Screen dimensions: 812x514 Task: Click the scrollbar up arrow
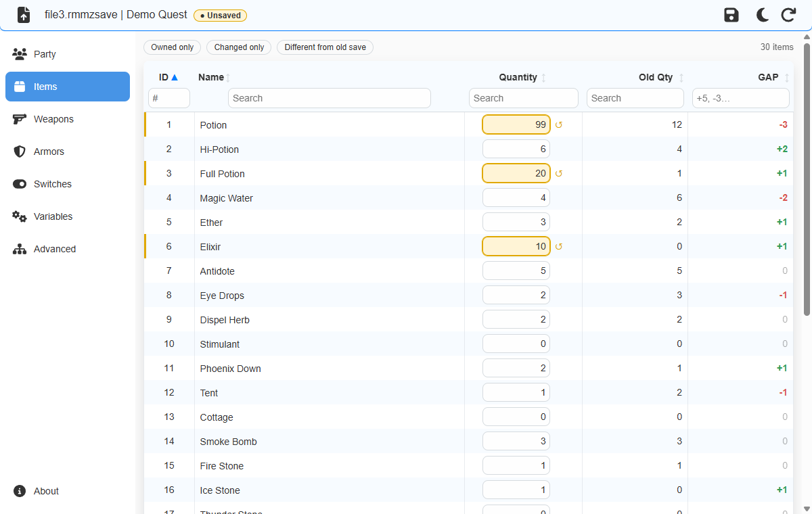point(807,37)
